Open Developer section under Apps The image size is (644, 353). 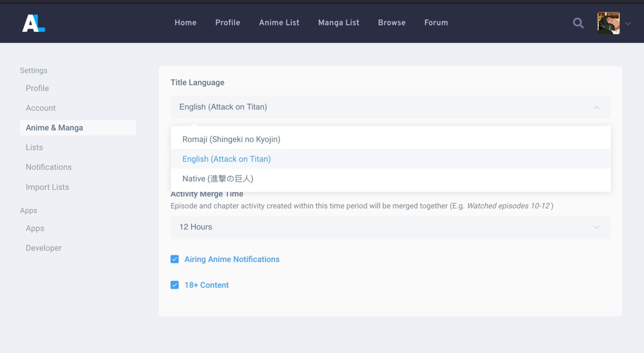pyautogui.click(x=44, y=248)
